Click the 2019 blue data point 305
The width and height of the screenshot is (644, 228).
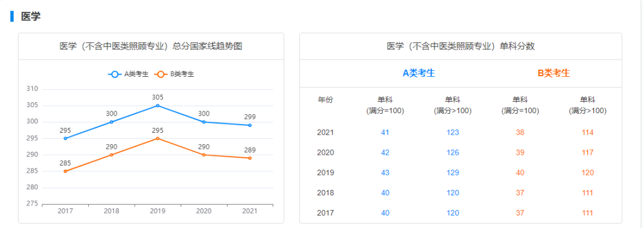click(x=157, y=105)
